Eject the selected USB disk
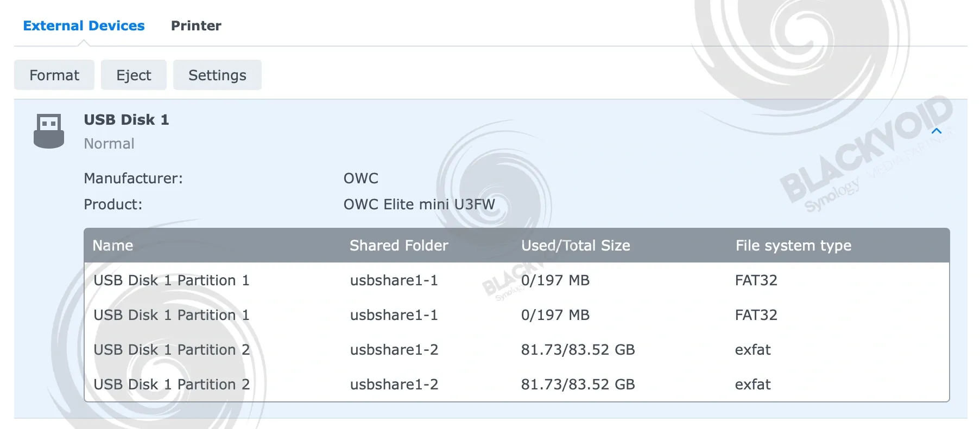The image size is (980, 429). point(134,75)
